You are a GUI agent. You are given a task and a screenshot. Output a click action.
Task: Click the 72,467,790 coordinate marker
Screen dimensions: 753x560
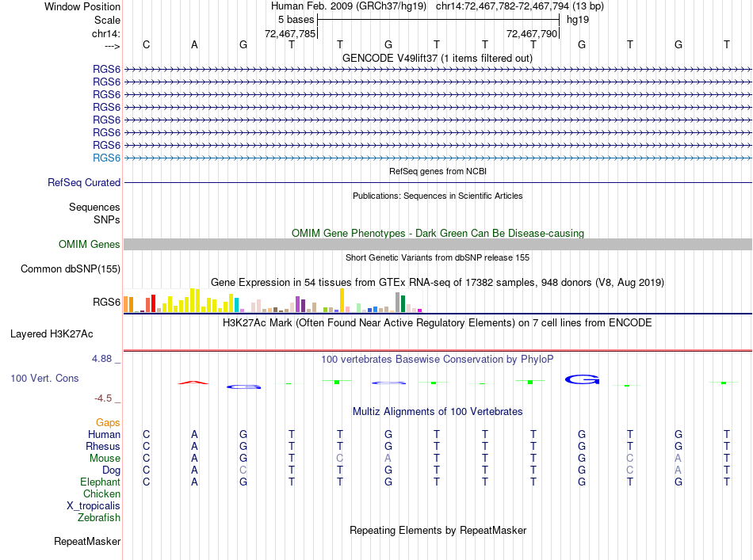(x=532, y=33)
